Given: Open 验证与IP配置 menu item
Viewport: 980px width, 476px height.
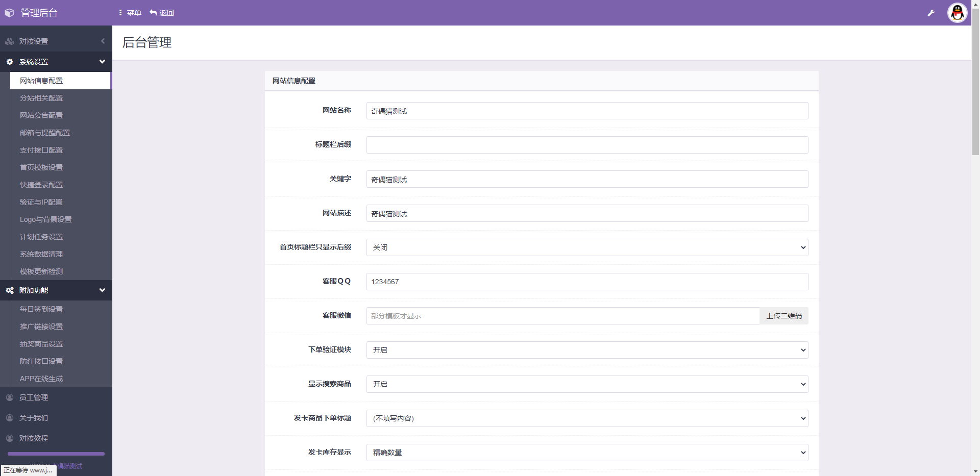Looking at the screenshot, I should pos(60,202).
